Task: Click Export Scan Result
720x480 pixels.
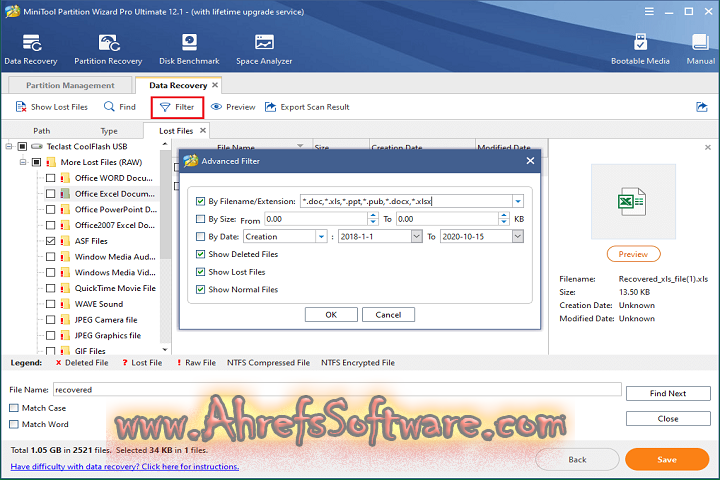Action: (x=307, y=107)
